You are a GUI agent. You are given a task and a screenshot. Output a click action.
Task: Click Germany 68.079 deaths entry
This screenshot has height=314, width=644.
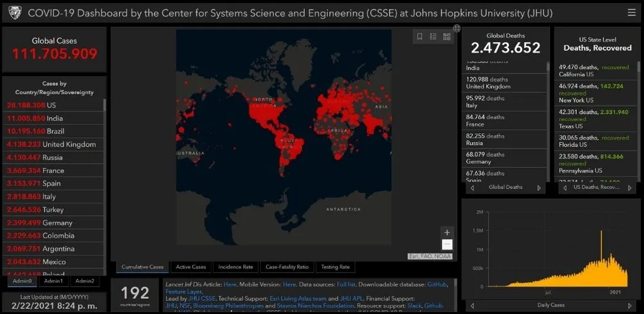pos(505,158)
